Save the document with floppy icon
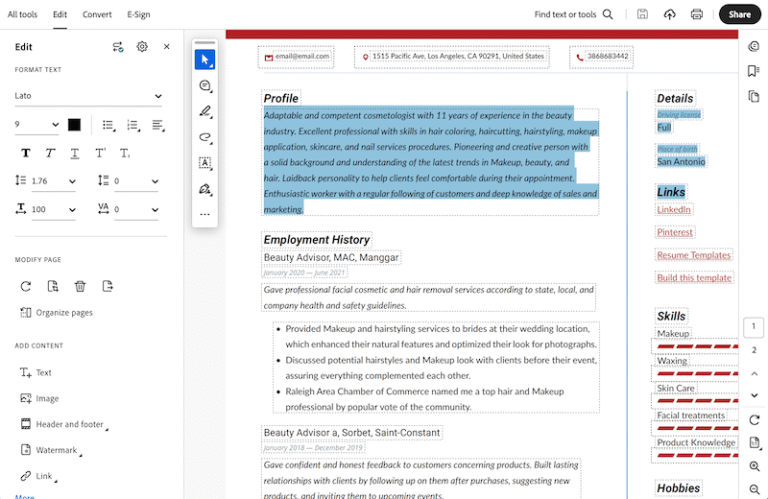768x499 pixels. [x=642, y=14]
